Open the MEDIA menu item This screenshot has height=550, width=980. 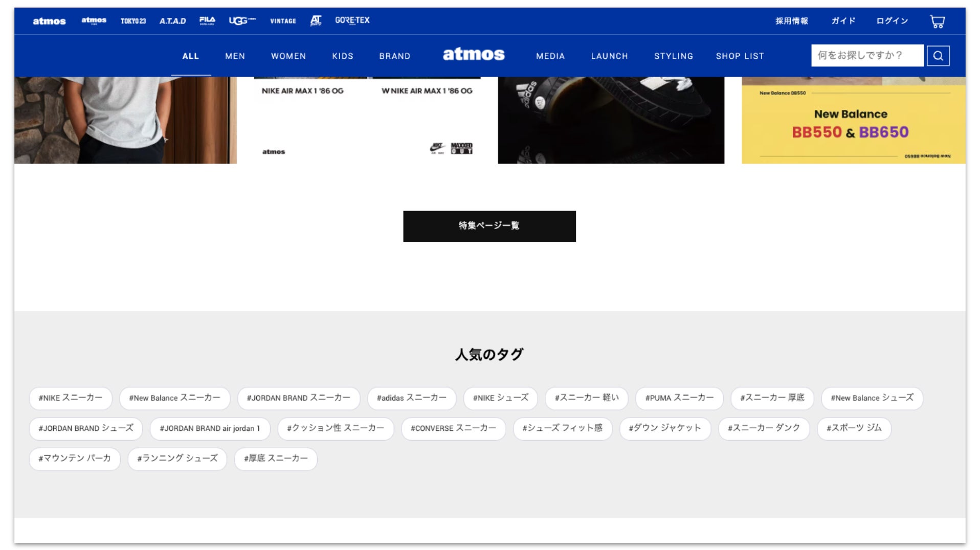point(550,56)
